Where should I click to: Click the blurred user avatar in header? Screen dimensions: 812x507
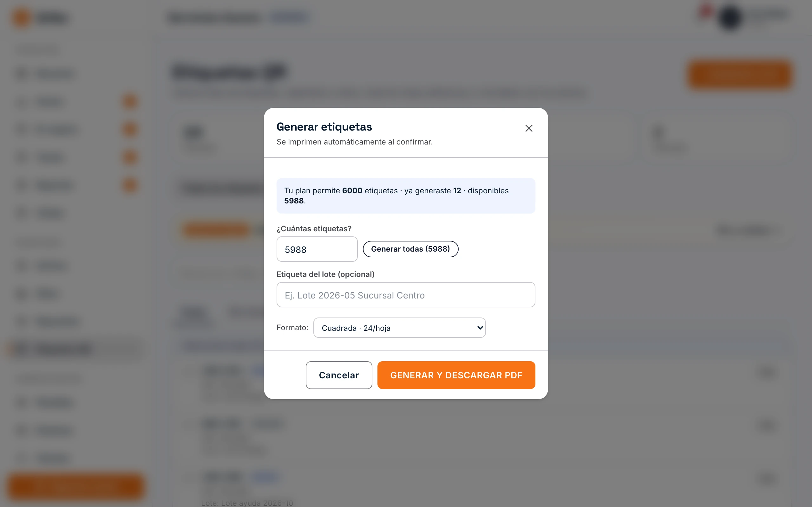click(x=730, y=17)
